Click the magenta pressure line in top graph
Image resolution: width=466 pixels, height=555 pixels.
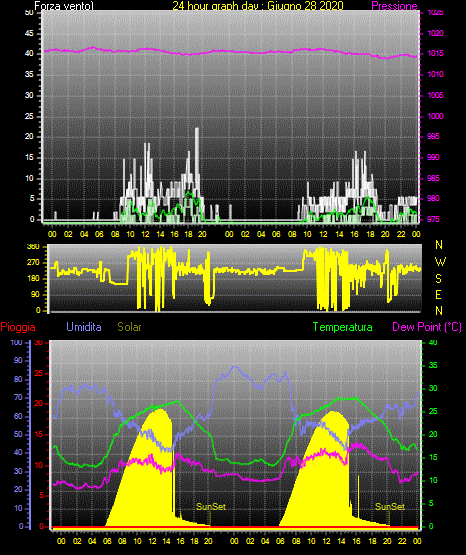pyautogui.click(x=230, y=52)
